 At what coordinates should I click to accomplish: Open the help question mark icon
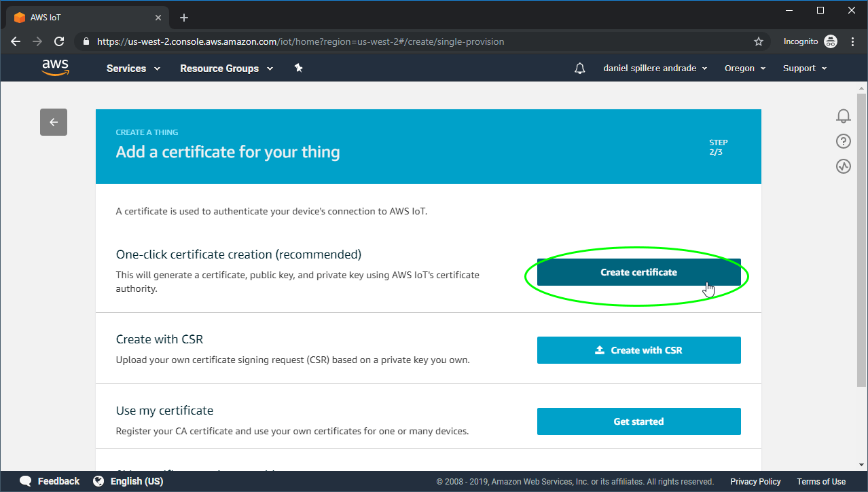843,141
